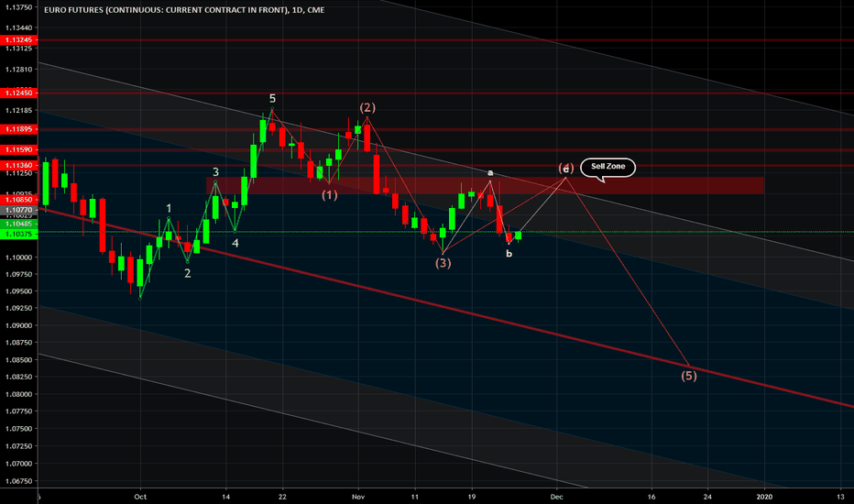Click the 1.13750 price axis value
Viewport: 854px width, 504px height.
tap(18, 7)
